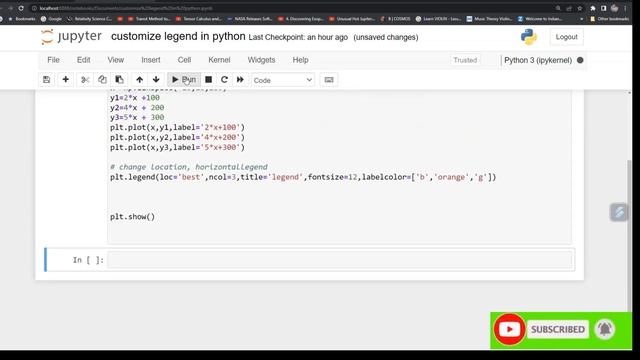The image size is (640, 360).
Task: Open the Kernel menu
Action: point(219,60)
